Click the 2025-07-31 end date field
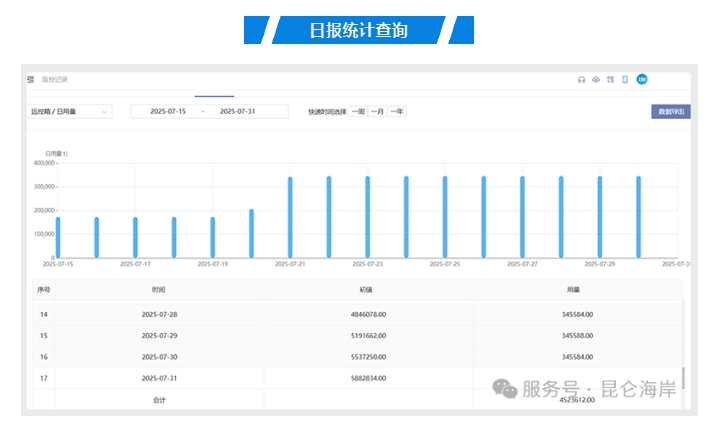 (x=238, y=111)
